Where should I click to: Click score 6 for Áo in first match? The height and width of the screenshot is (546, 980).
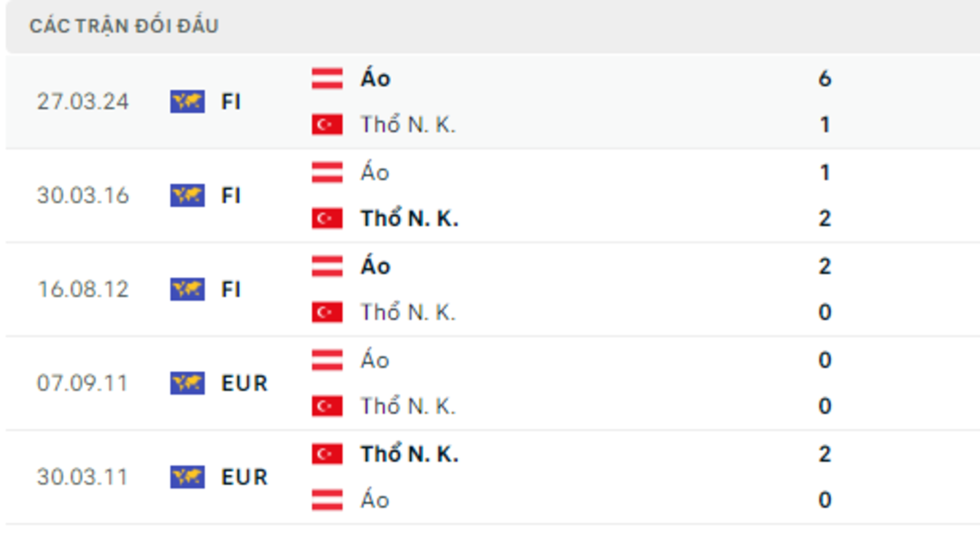pyautogui.click(x=824, y=78)
